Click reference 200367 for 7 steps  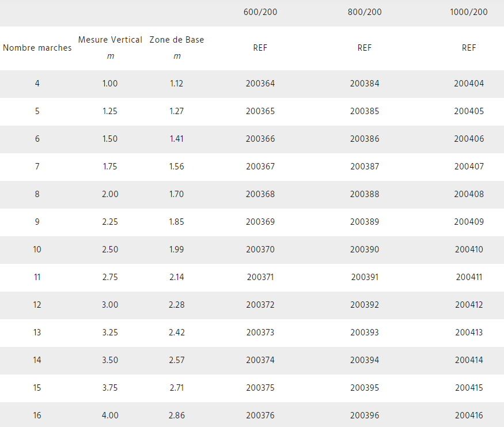click(260, 167)
